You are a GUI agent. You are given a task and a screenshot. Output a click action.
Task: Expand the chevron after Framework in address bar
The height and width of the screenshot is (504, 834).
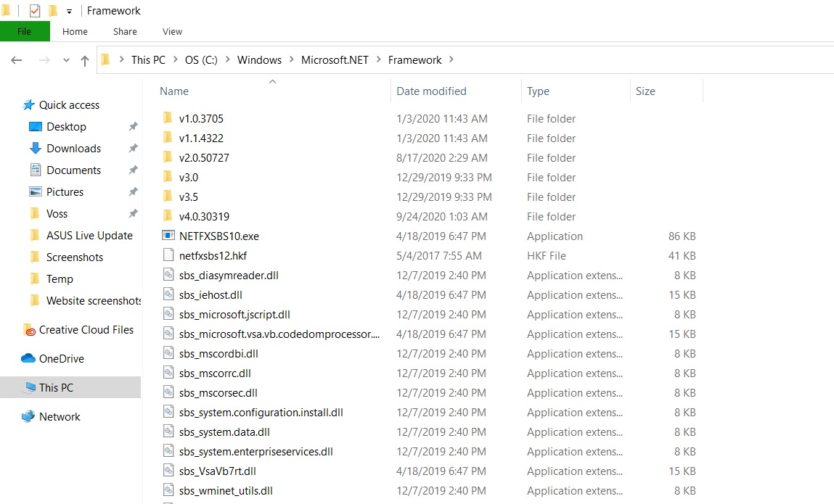click(x=451, y=59)
